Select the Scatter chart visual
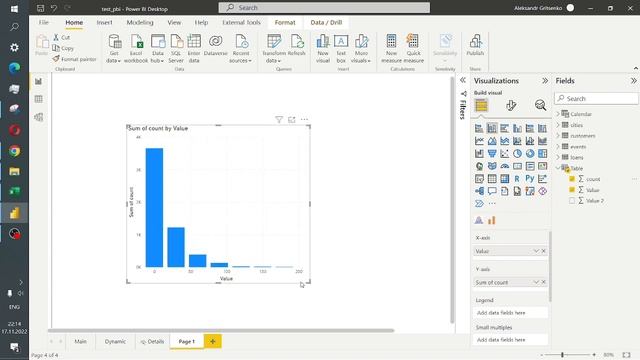Image resolution: width=640 pixels, height=360 pixels. click(x=504, y=154)
